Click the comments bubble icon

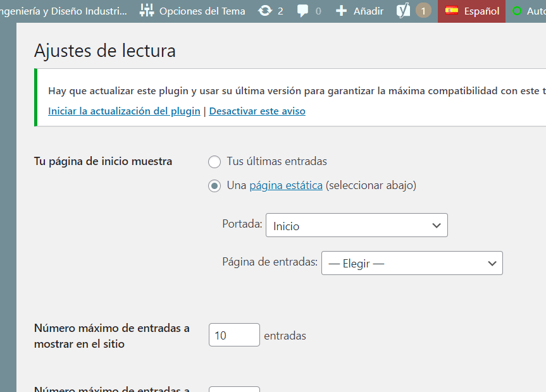click(302, 11)
